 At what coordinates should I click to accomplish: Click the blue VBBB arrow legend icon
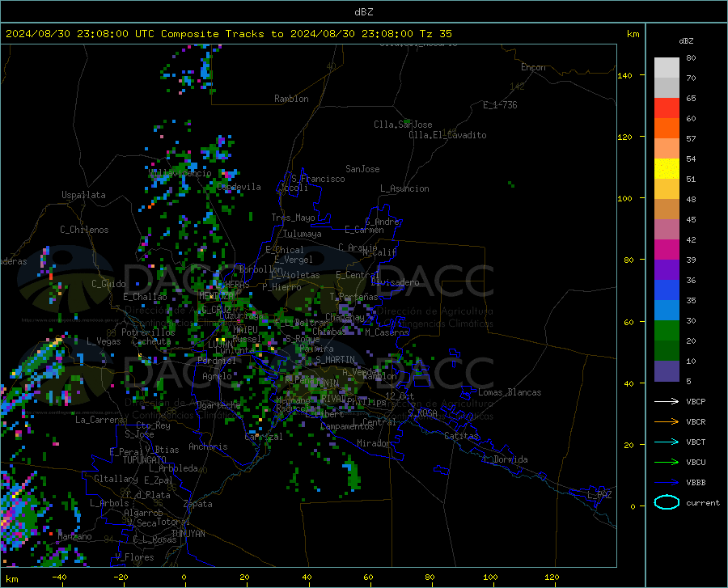point(667,482)
